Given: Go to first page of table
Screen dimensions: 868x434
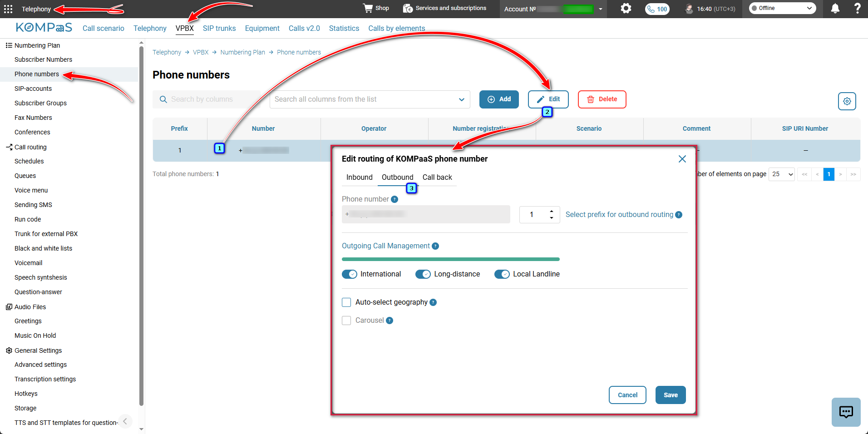Looking at the screenshot, I should [804, 174].
